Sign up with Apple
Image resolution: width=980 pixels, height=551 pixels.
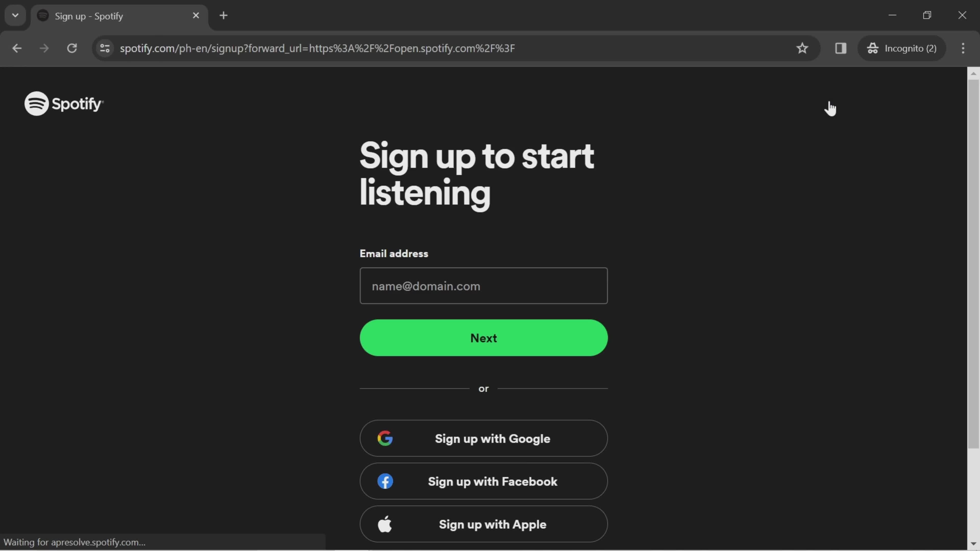484,524
